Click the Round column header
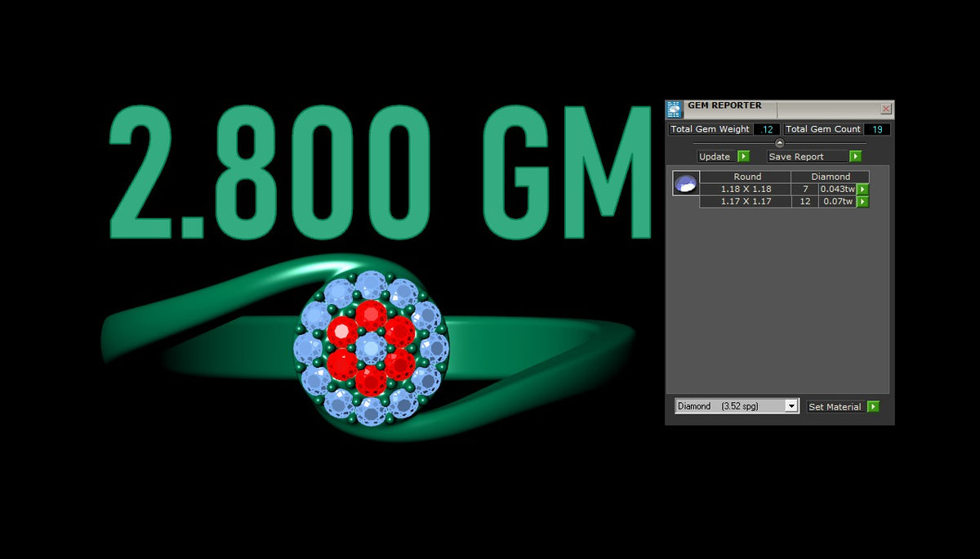The image size is (980, 559). (x=746, y=177)
